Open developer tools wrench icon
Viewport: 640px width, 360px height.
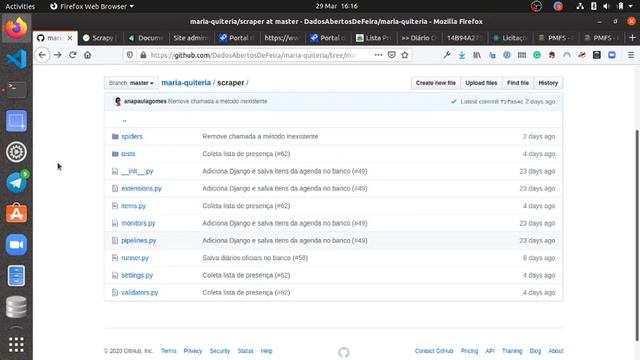tap(447, 55)
